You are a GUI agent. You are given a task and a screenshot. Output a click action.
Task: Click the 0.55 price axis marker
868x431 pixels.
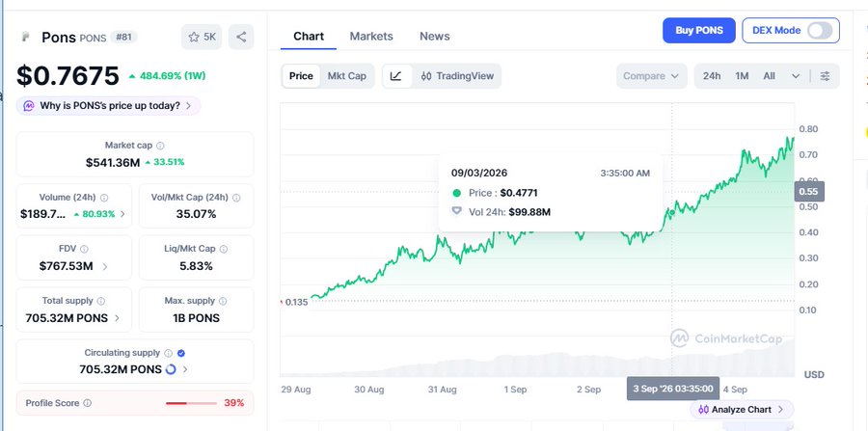(809, 192)
